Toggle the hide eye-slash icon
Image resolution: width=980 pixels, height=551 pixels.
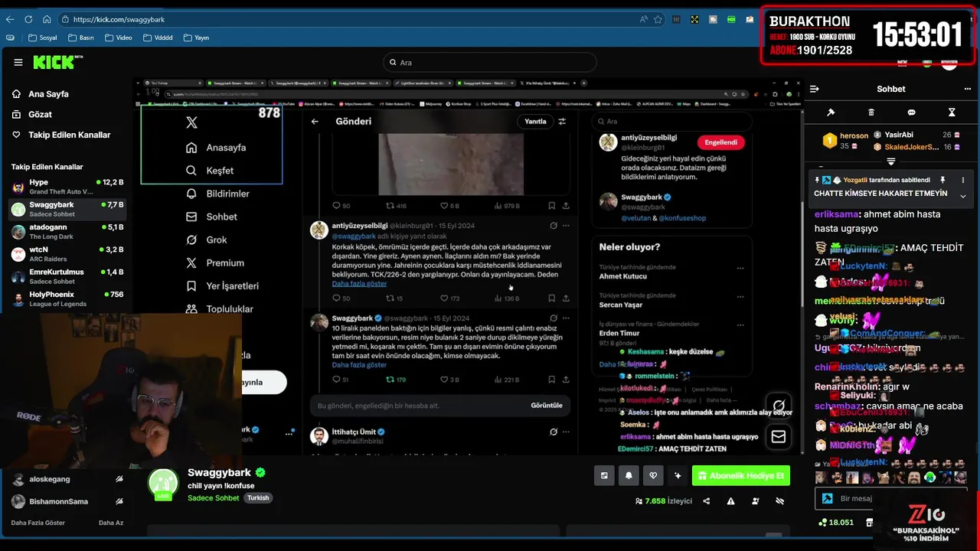(780, 501)
